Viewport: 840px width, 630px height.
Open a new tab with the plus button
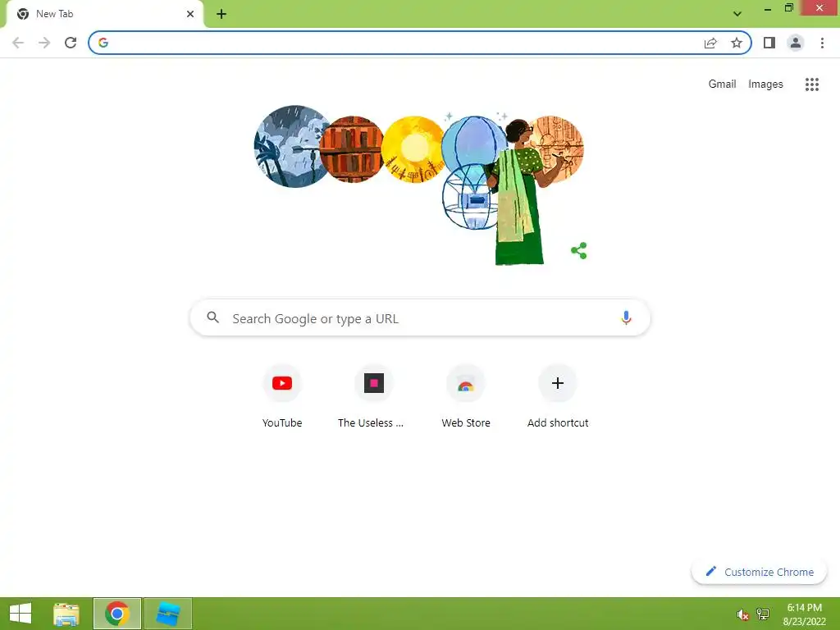pos(221,14)
